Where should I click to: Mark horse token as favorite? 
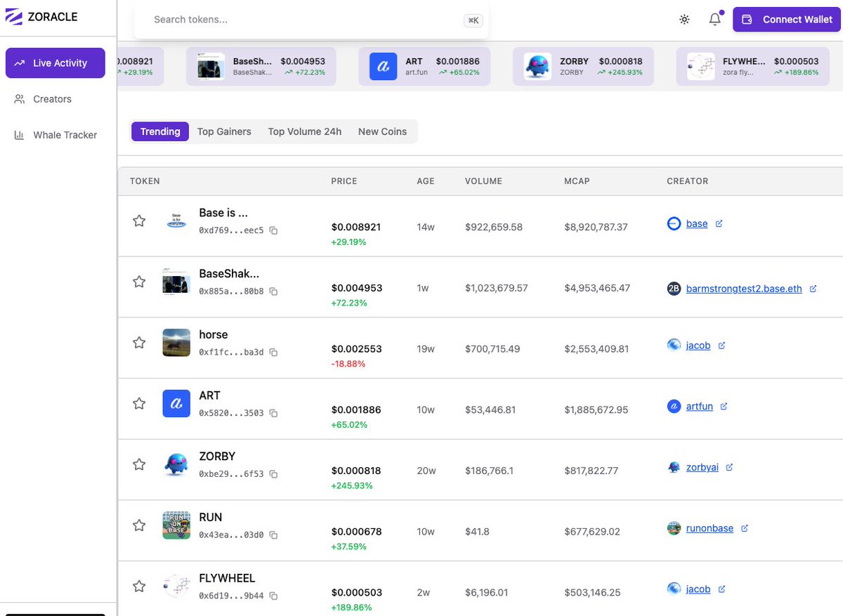pos(139,343)
